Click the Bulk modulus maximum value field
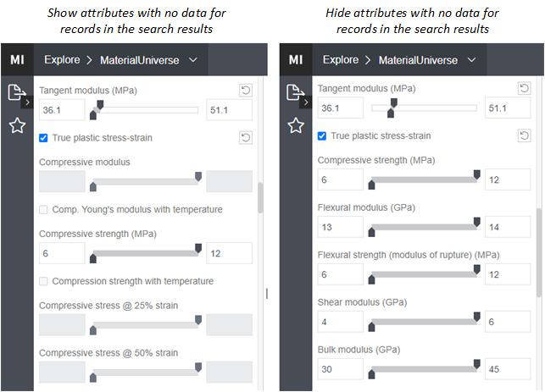 (507, 369)
